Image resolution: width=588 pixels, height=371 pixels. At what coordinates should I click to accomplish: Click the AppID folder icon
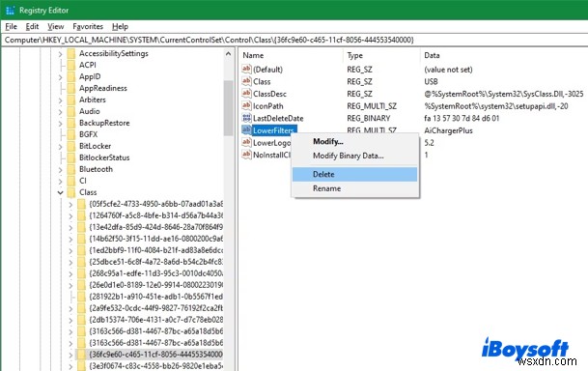coord(71,77)
